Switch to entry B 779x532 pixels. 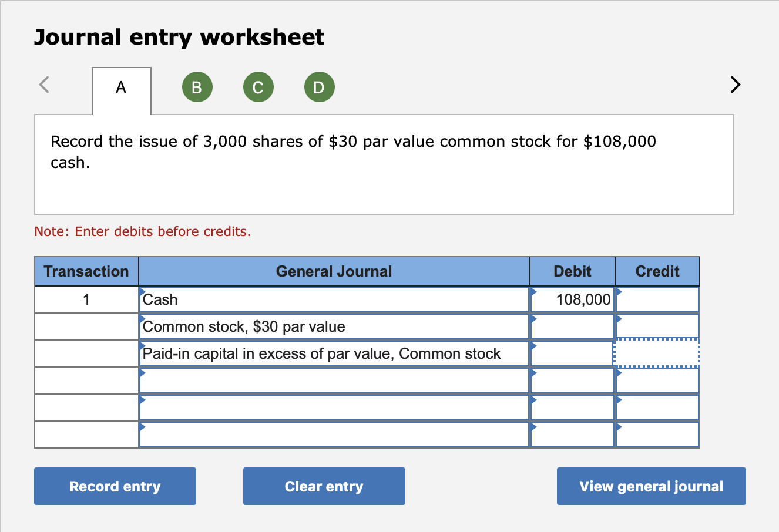pyautogui.click(x=197, y=87)
